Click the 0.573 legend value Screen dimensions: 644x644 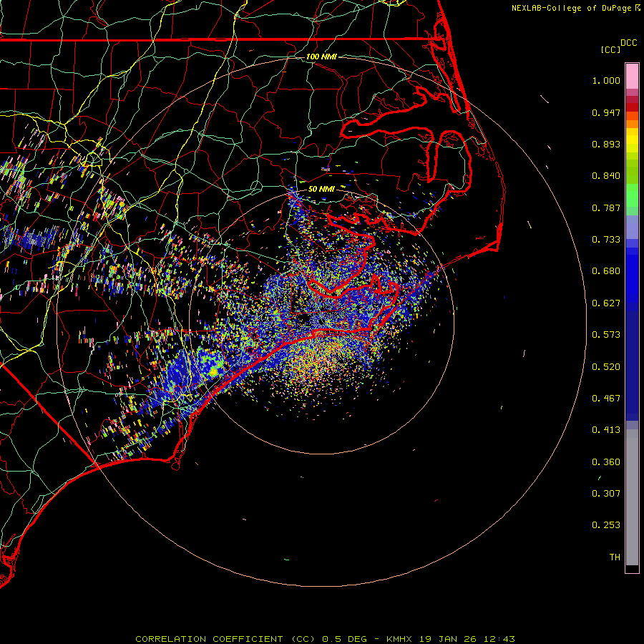[x=606, y=335]
